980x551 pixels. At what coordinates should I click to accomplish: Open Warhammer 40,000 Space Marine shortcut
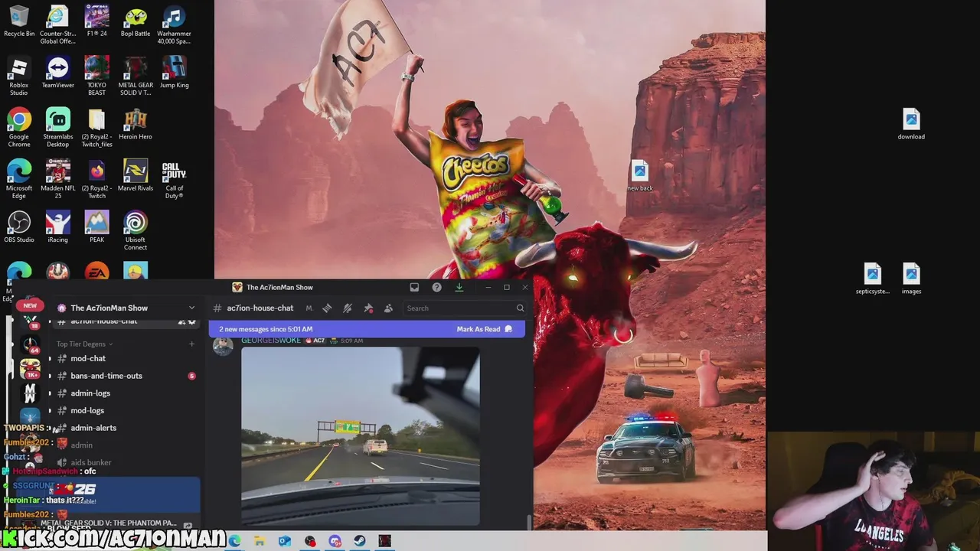click(x=174, y=24)
